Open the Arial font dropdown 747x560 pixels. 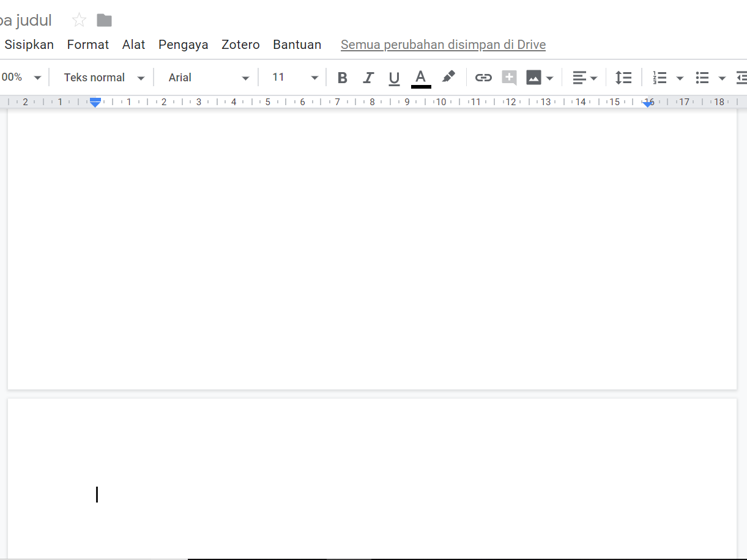208,78
